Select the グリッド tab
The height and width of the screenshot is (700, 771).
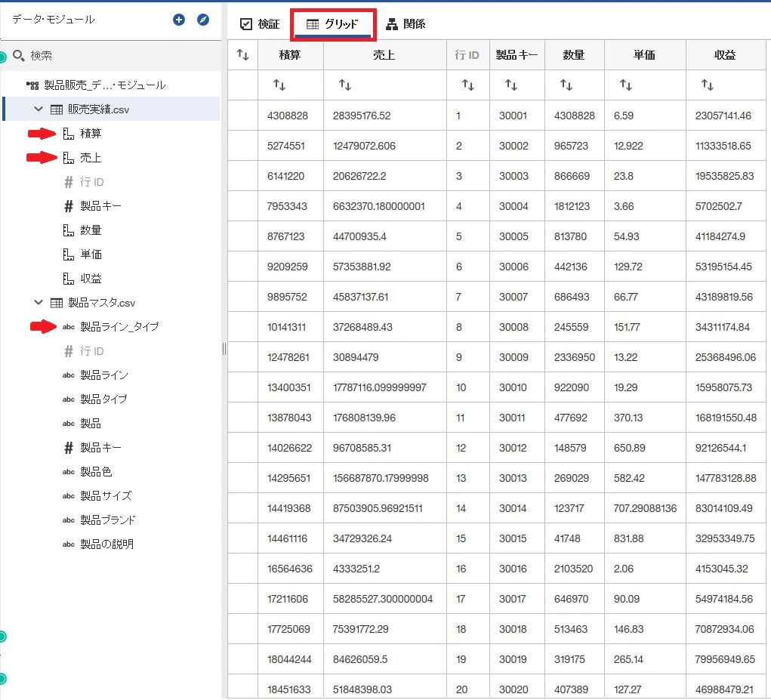[332, 24]
